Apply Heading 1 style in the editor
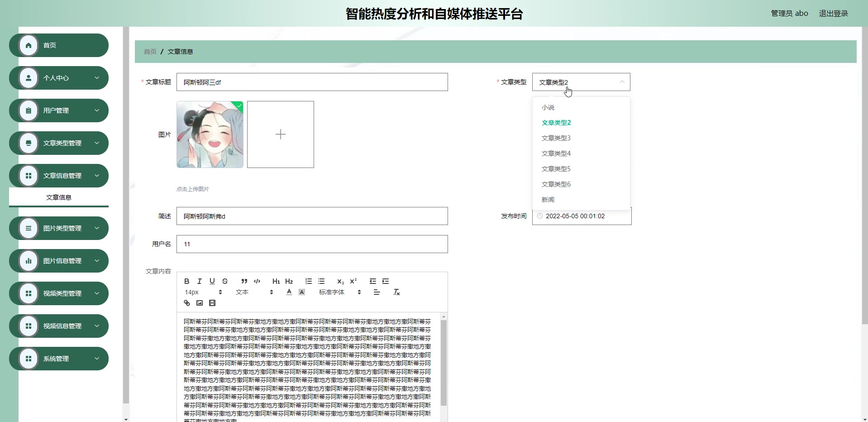 (x=276, y=281)
